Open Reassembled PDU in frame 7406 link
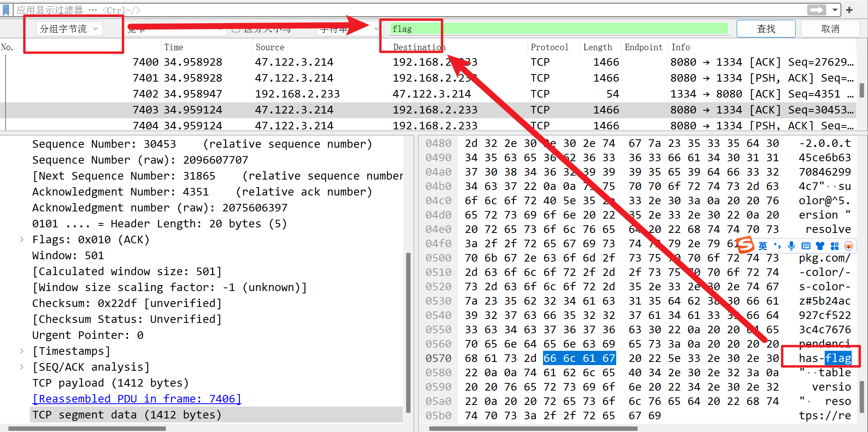The image size is (868, 432). pyautogui.click(x=137, y=399)
